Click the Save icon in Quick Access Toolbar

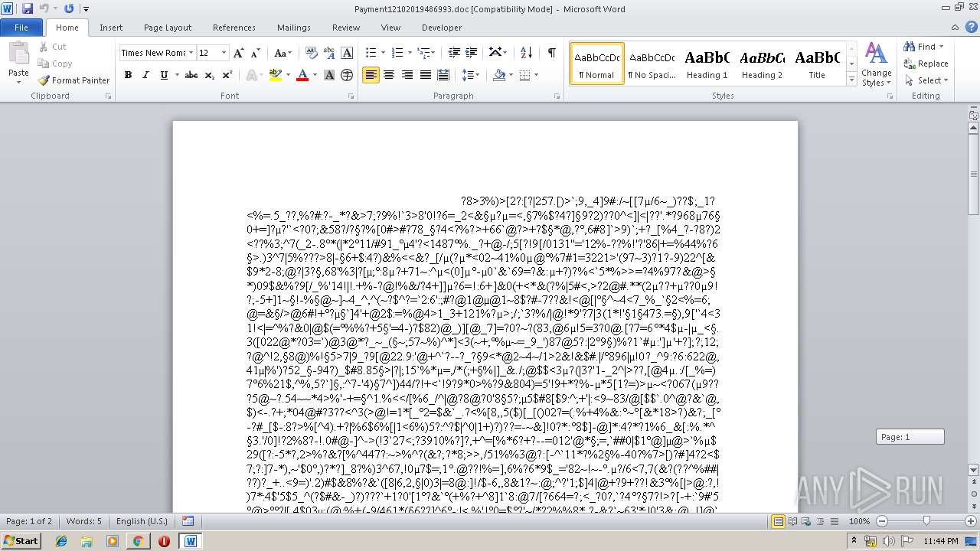click(x=28, y=8)
